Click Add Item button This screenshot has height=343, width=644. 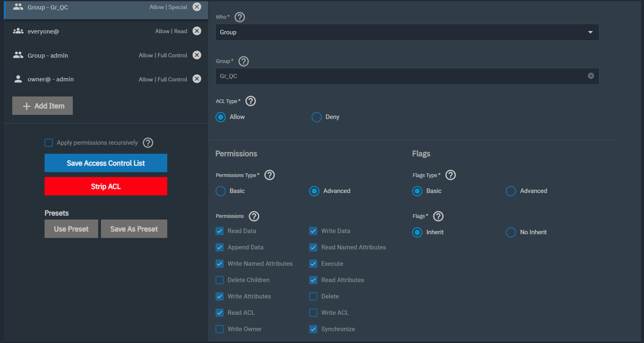(43, 106)
